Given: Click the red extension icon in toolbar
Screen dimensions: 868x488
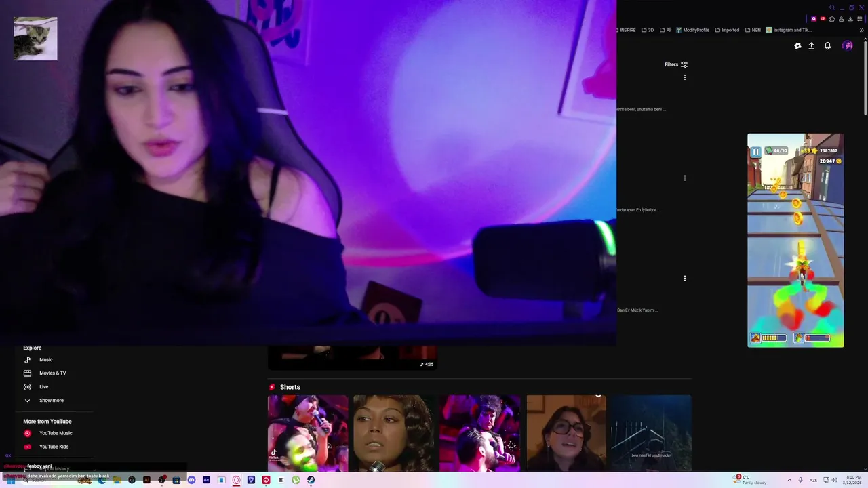Looking at the screenshot, I should tap(823, 19).
